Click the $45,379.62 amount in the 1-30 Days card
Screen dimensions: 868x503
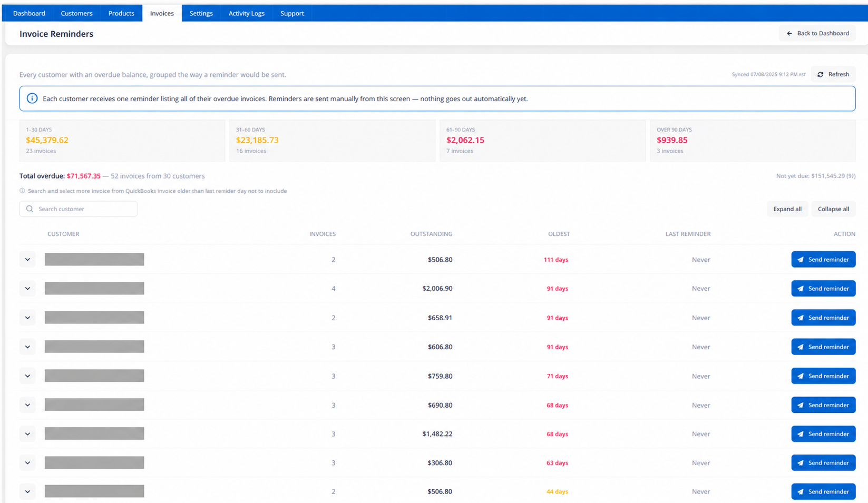(x=47, y=140)
